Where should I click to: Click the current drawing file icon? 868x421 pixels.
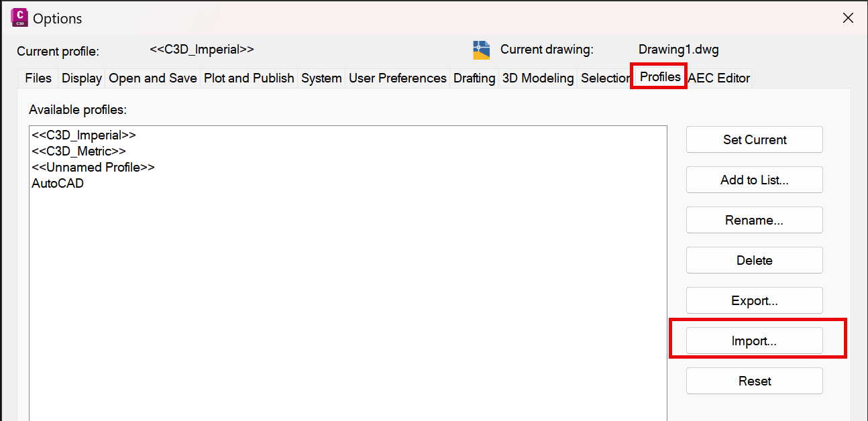coord(482,50)
